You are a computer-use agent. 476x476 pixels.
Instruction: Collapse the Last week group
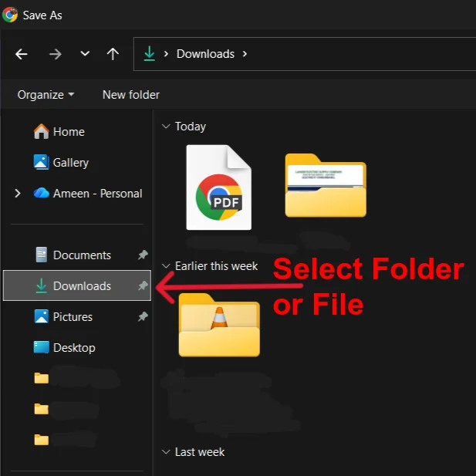click(166, 452)
